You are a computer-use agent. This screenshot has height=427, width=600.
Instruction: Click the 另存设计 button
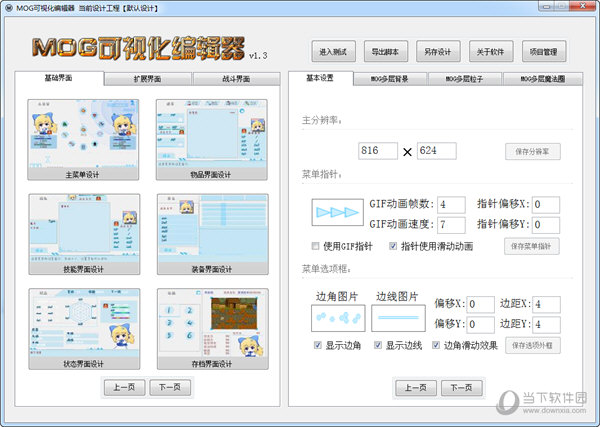point(438,51)
